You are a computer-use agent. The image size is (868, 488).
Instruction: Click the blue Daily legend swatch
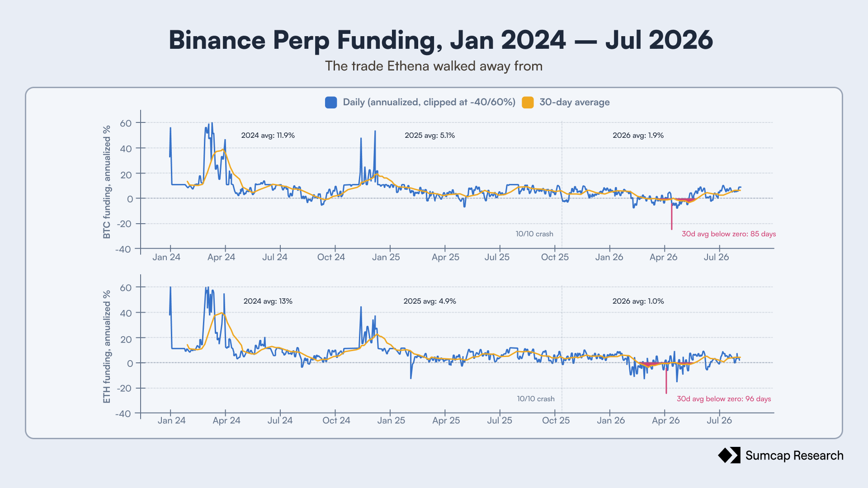331,103
